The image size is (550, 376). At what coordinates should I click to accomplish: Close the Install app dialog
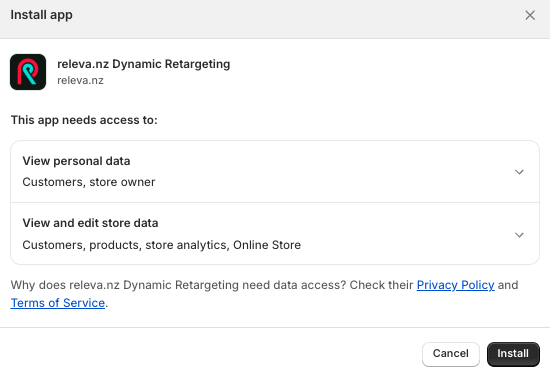[530, 15]
